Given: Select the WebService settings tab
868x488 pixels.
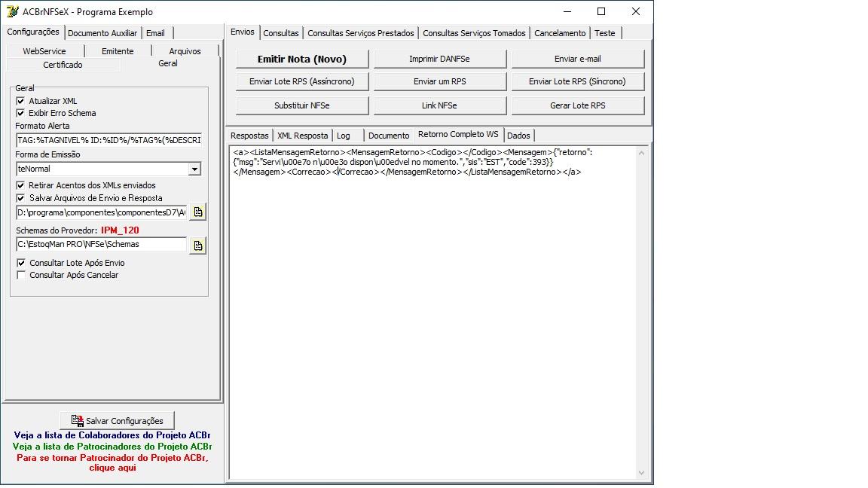Looking at the screenshot, I should coord(44,51).
